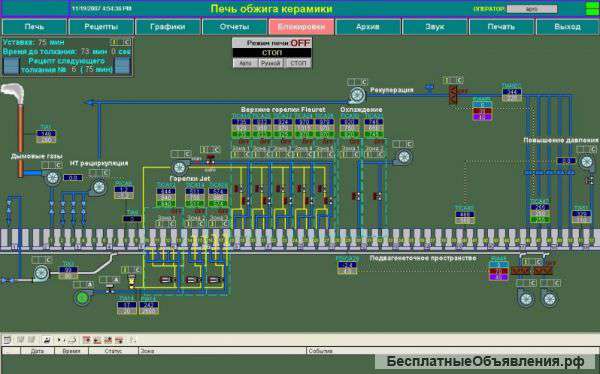The height and width of the screenshot is (374, 600).
Task: Open the Рецепты menu
Action: click(101, 27)
